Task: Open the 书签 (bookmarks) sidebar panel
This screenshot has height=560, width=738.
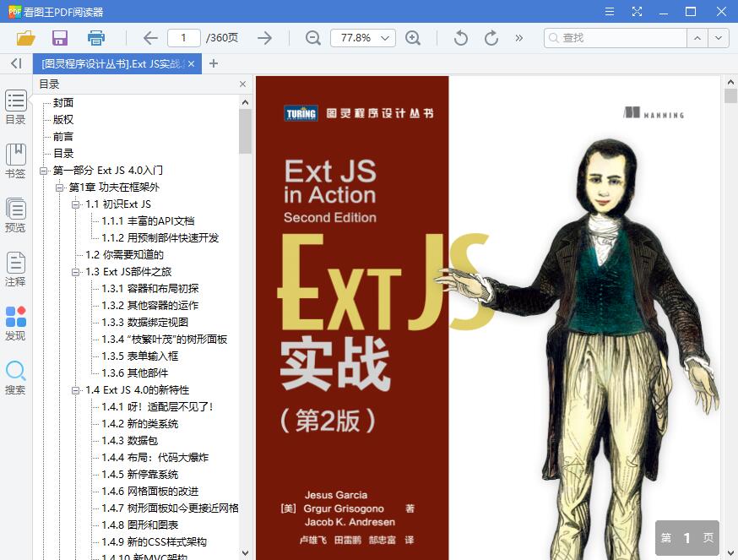Action: [x=15, y=161]
